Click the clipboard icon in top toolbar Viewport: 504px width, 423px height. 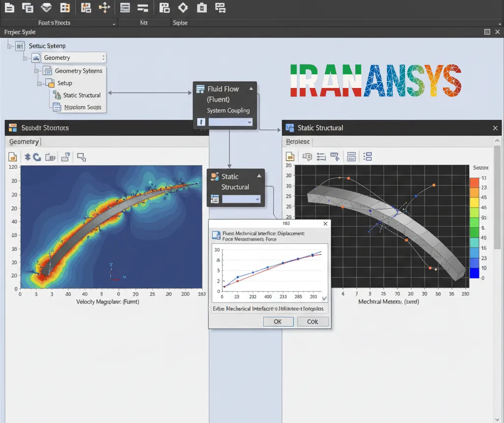(202, 8)
